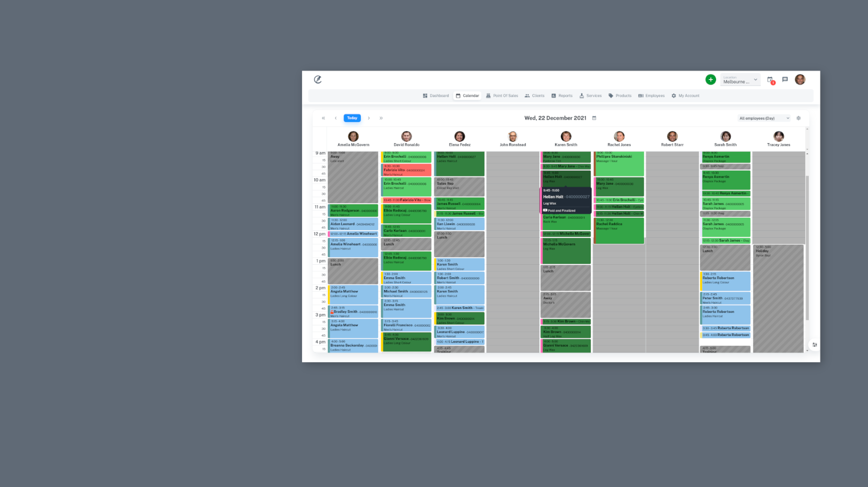Open the All employees (Day) view dropdown
868x487 pixels.
[x=764, y=118]
